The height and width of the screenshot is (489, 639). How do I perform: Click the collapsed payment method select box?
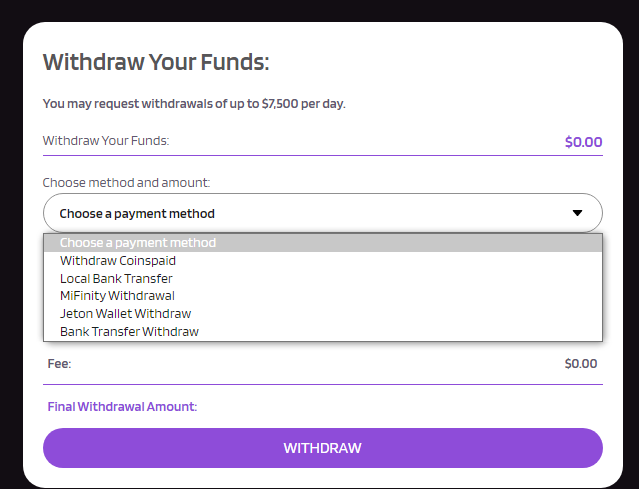300,213
